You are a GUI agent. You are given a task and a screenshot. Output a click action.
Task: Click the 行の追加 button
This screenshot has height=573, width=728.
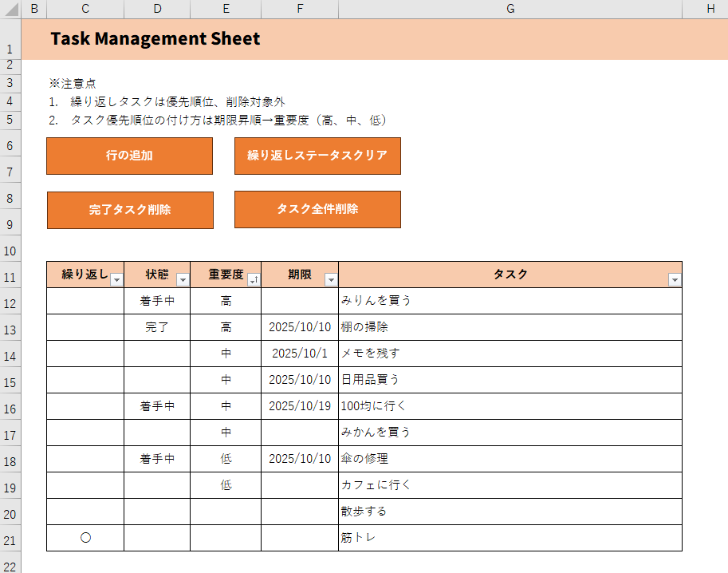129,156
